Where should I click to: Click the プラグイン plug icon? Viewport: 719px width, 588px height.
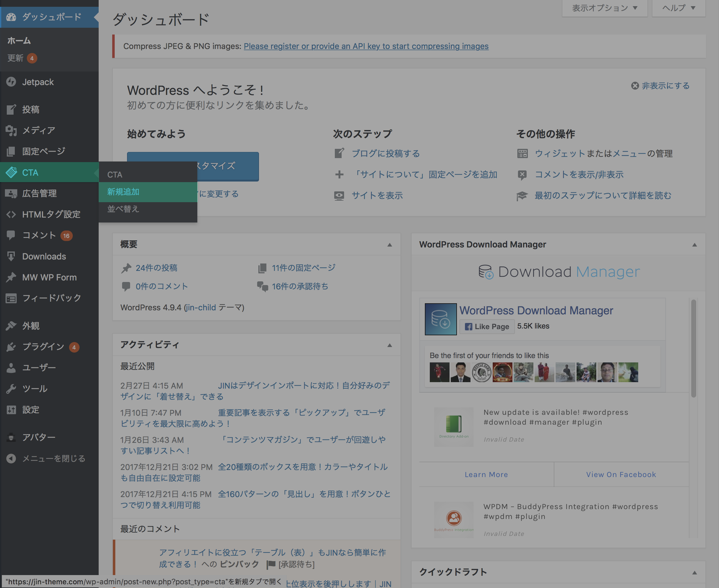click(x=11, y=347)
